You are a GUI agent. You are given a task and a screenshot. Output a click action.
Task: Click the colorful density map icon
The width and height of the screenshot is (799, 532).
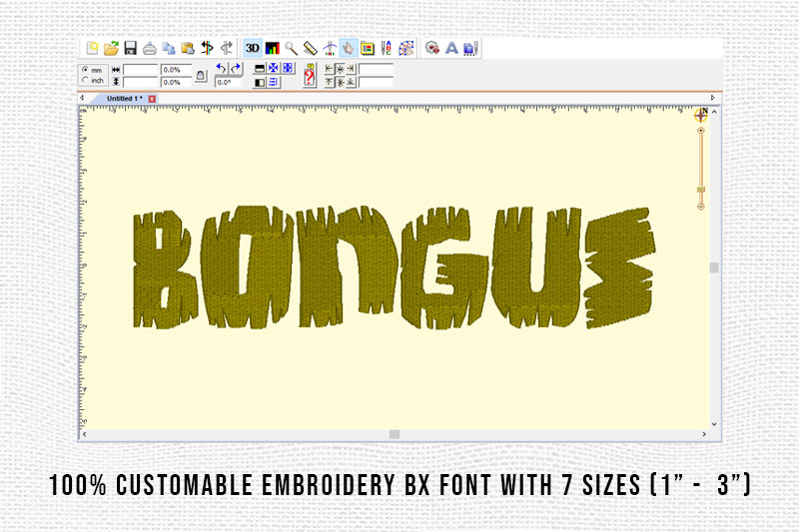click(406, 48)
